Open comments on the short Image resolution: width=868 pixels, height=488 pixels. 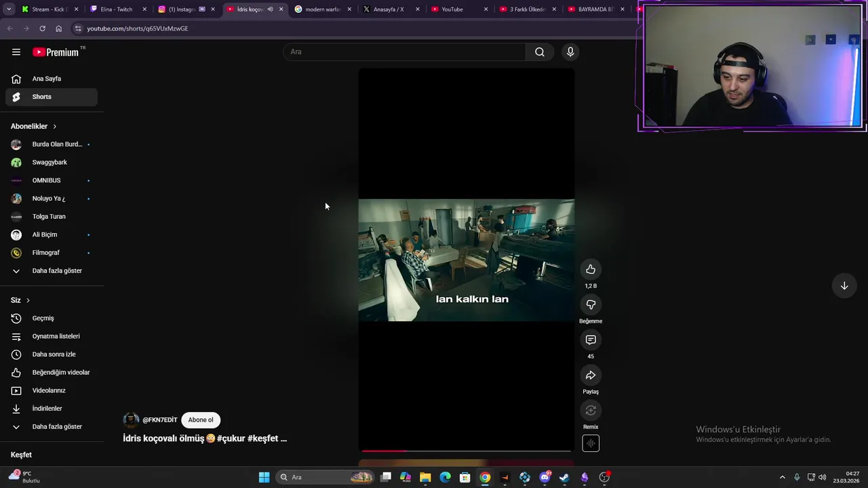tap(591, 340)
